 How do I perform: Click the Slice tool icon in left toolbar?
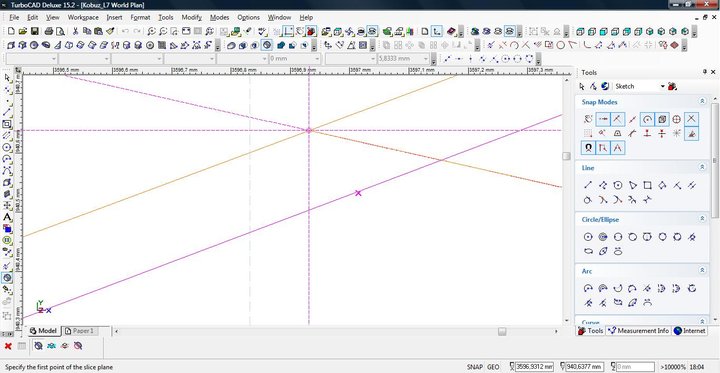[7, 278]
